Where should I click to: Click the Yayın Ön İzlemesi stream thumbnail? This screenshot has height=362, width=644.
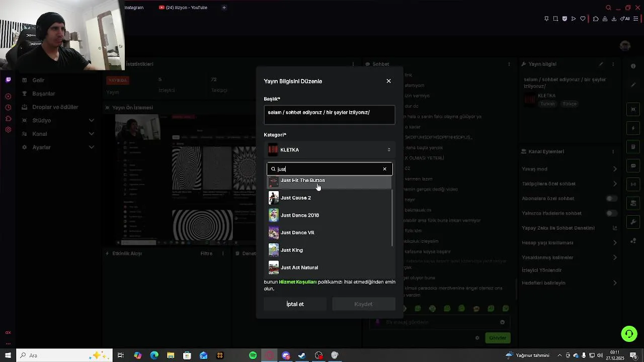point(185,179)
